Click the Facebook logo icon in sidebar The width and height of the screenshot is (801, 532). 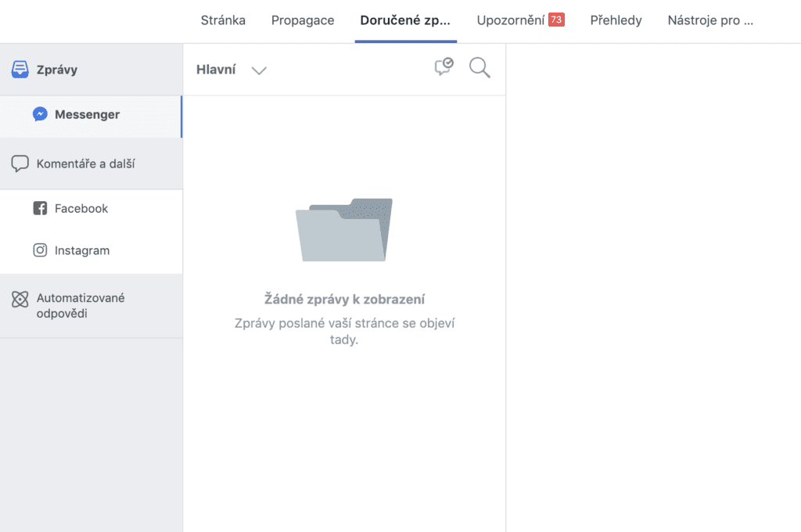click(40, 208)
